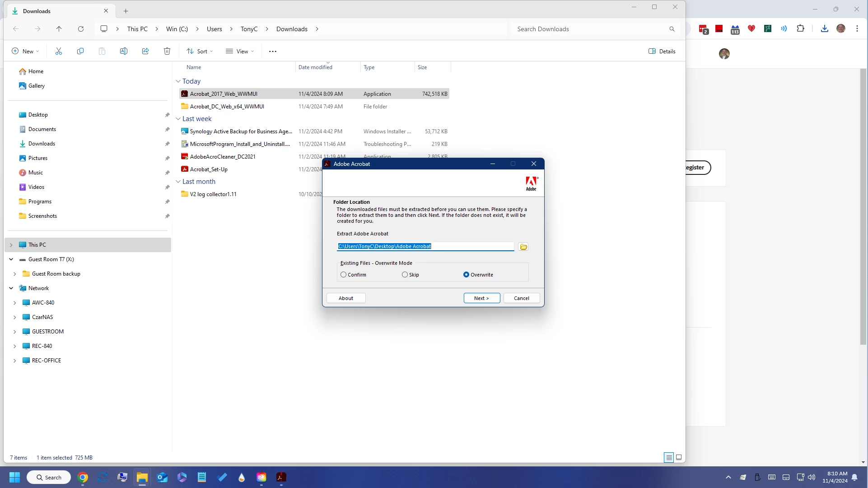868x488 pixels.
Task: Click the About button
Action: pyautogui.click(x=346, y=298)
